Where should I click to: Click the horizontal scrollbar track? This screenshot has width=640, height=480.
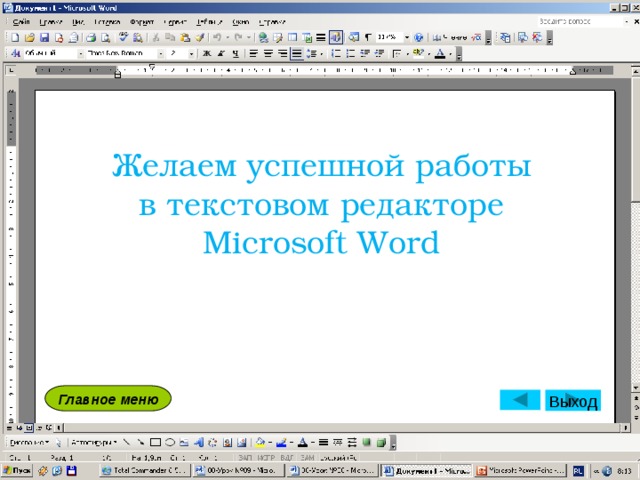[342, 428]
